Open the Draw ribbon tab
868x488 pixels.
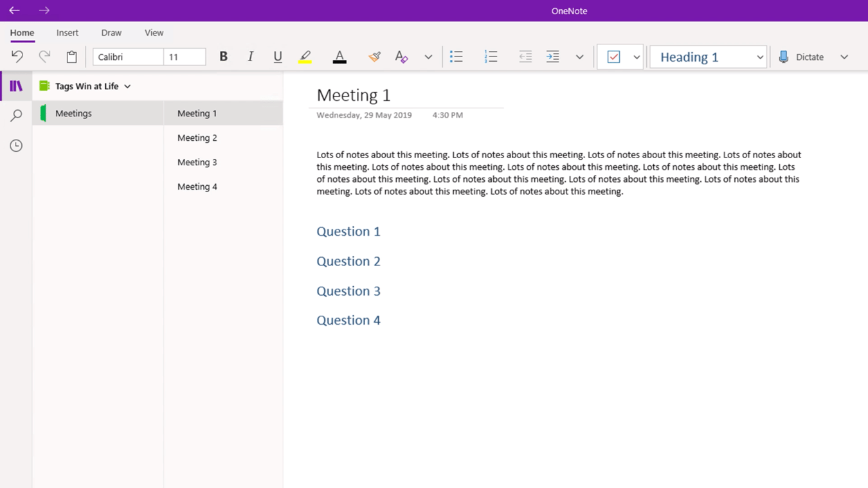[111, 32]
